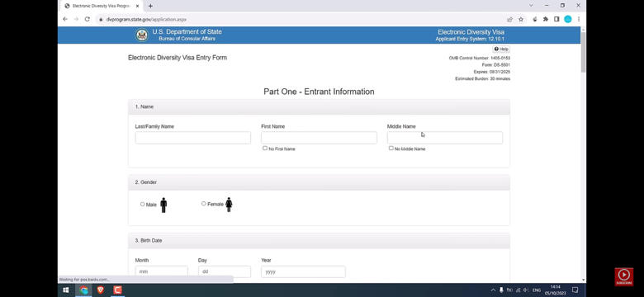The image size is (644, 297).
Task: Open the Brave browser taskbar icon
Action: tap(101, 290)
